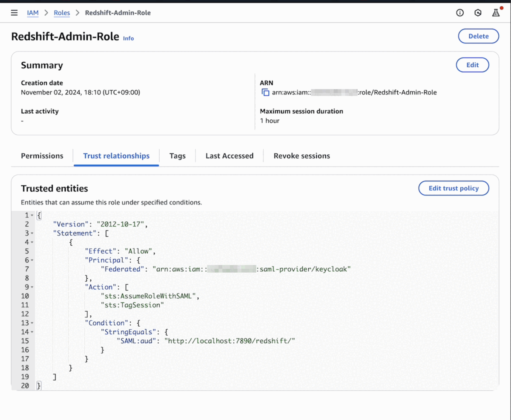
Task: Click the creation date value
Action: (80, 92)
